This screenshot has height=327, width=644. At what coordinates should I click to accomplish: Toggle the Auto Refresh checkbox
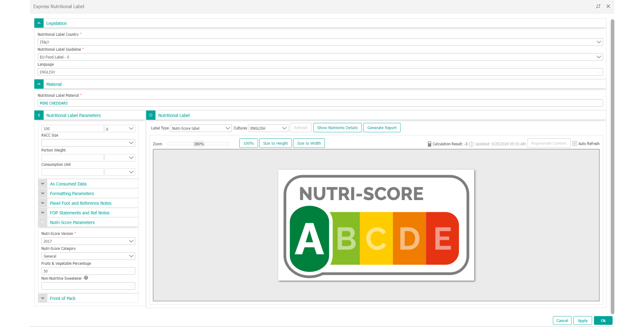(x=574, y=144)
